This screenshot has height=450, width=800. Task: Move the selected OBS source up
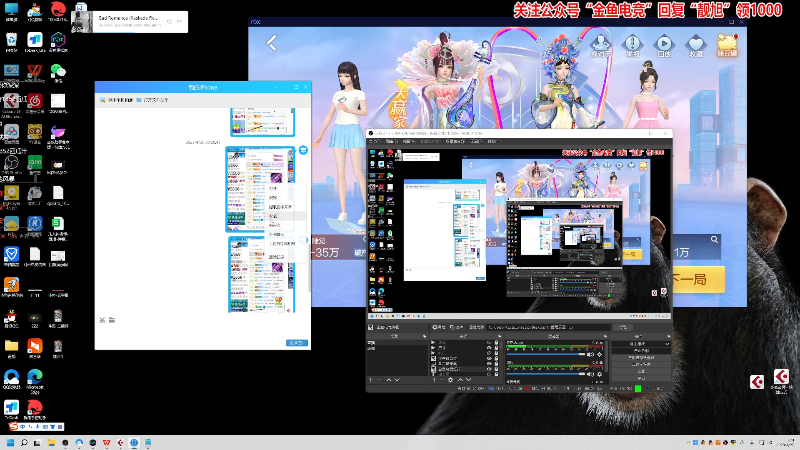[460, 380]
